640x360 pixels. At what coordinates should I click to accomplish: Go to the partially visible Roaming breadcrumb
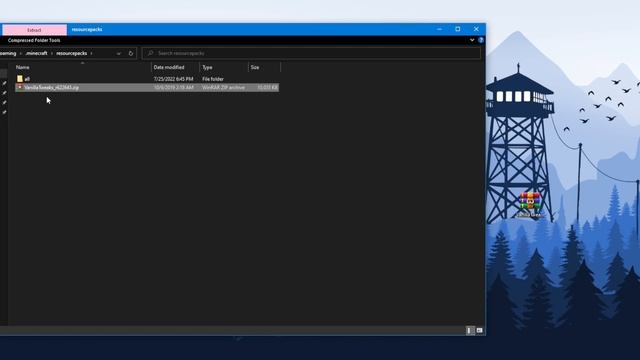8,53
